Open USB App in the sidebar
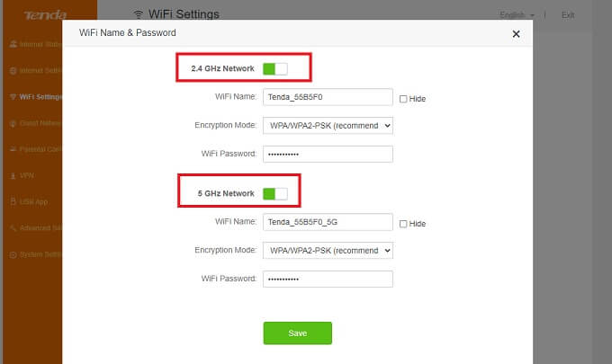This screenshot has width=612, height=364. 32,201
